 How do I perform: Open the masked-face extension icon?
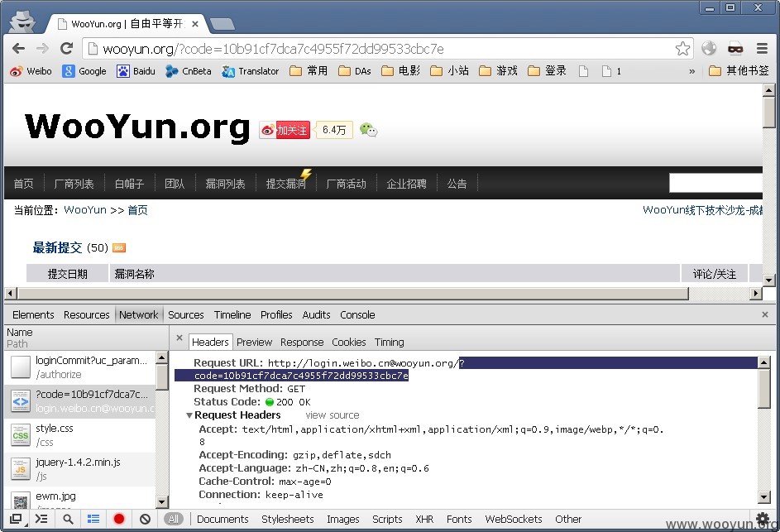tap(735, 49)
